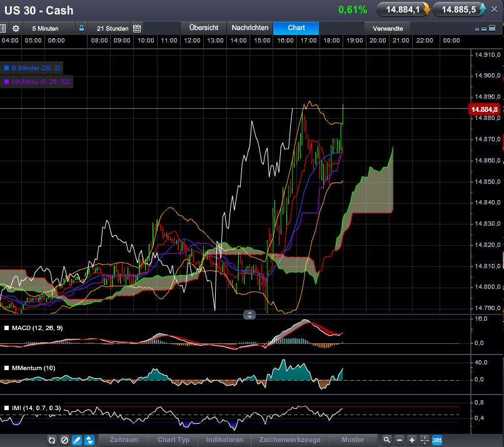Click the MACD 16,0 scale value
Image resolution: width=504 pixels, height=447 pixels.
tap(481, 319)
